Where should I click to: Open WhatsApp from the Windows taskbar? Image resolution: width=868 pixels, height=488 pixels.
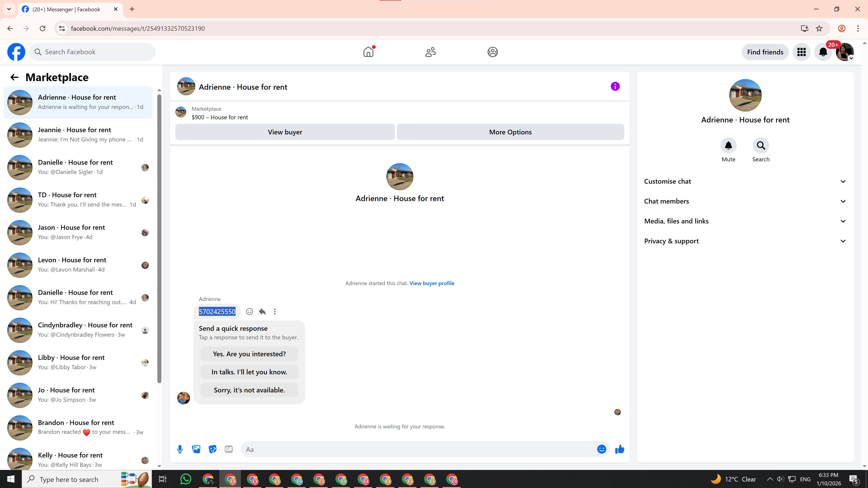click(x=186, y=479)
